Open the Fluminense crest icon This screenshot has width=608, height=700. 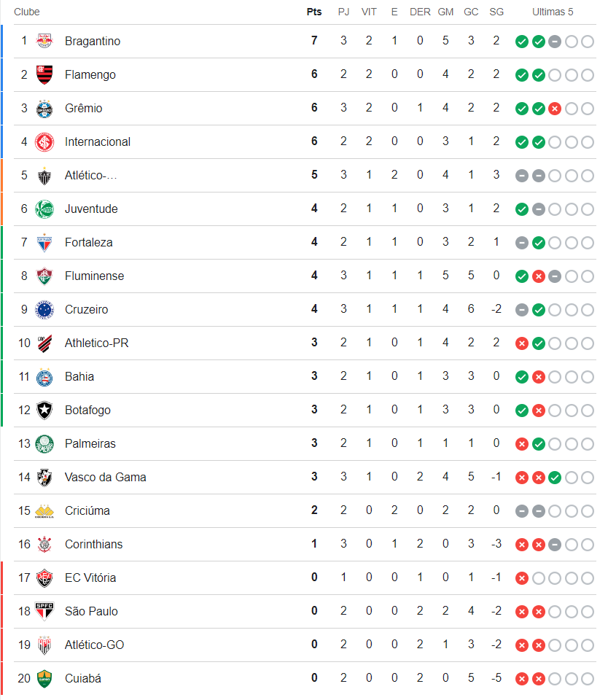(44, 276)
